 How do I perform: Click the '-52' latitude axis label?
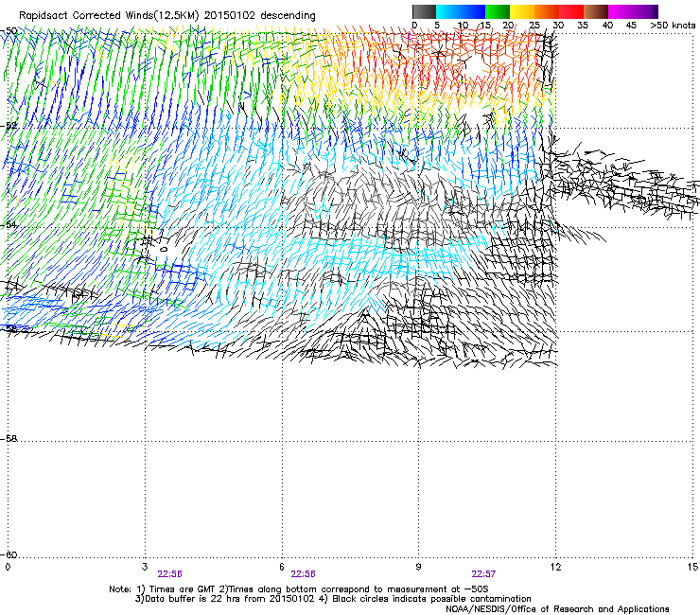(x=9, y=126)
